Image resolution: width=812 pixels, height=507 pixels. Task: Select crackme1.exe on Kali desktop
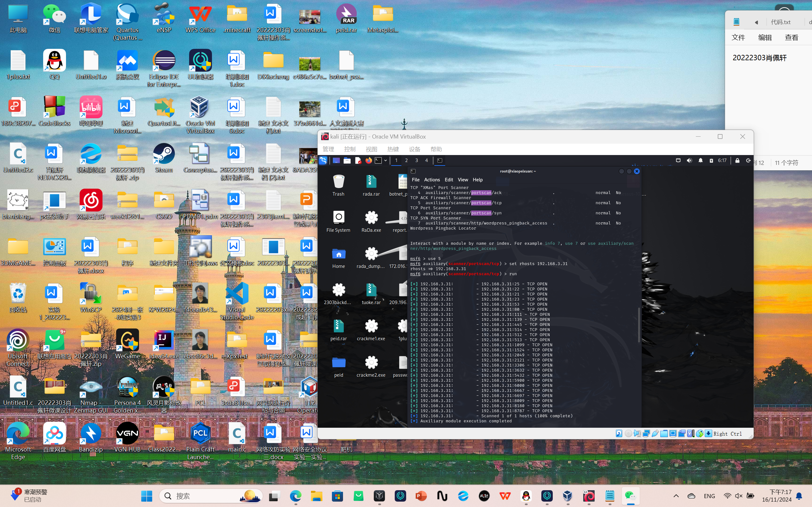click(x=371, y=330)
